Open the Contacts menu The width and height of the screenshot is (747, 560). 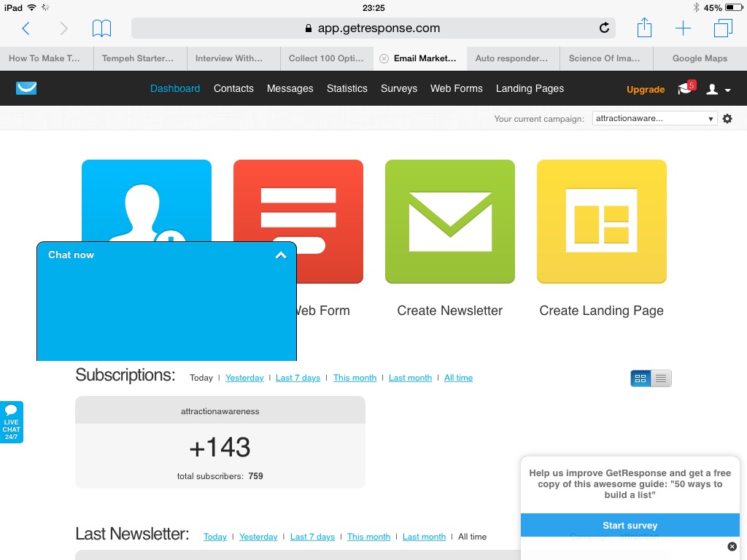(233, 88)
